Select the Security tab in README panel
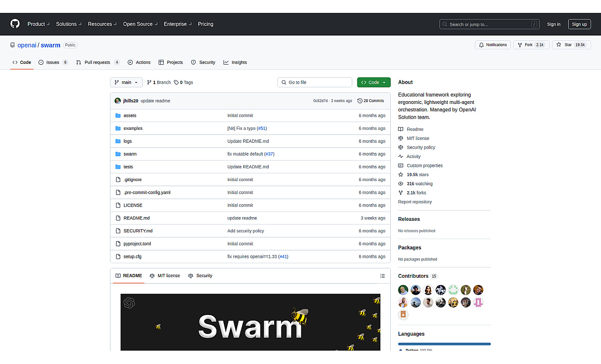The width and height of the screenshot is (601, 364). pyautogui.click(x=200, y=276)
